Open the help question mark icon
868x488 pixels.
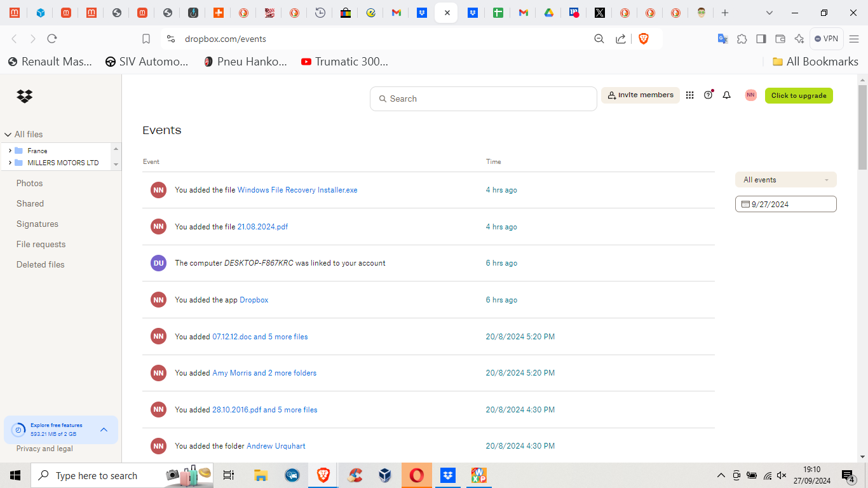pos(708,95)
